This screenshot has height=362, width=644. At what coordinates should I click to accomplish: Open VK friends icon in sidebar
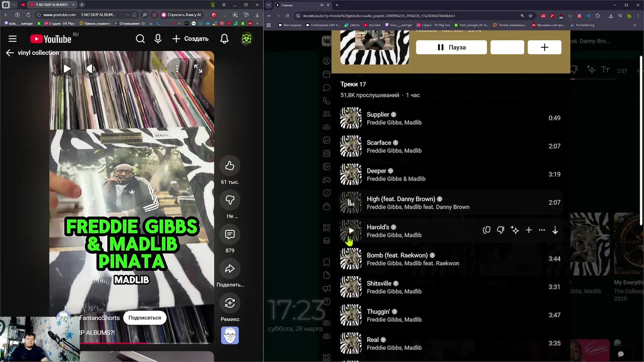click(327, 114)
